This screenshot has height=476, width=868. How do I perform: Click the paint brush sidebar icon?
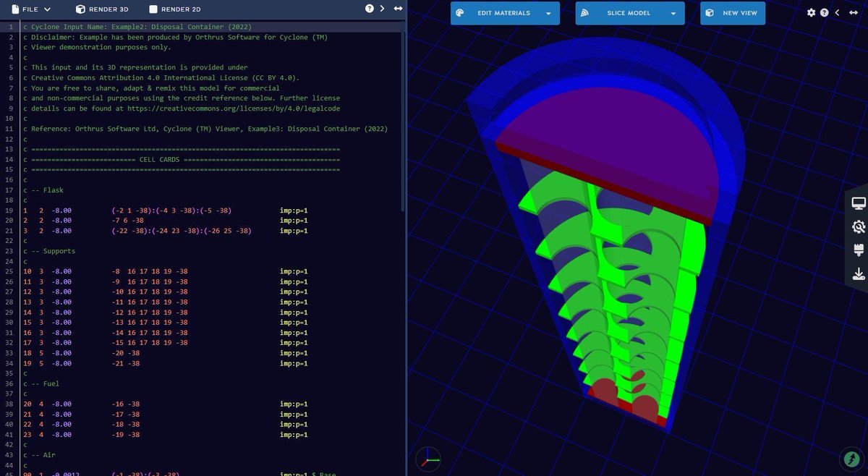pyautogui.click(x=859, y=250)
